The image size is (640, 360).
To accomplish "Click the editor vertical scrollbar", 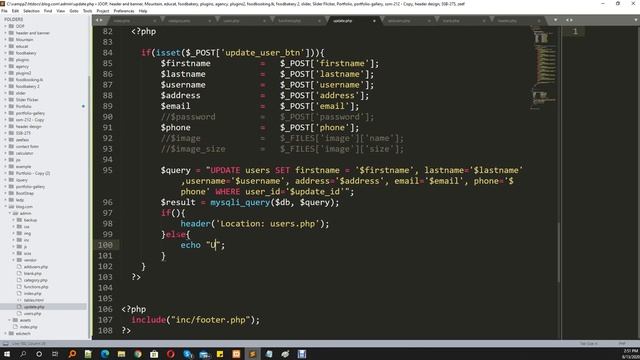I will point(559,251).
